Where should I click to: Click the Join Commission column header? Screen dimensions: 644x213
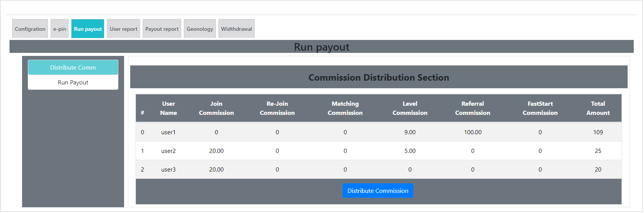(x=216, y=108)
